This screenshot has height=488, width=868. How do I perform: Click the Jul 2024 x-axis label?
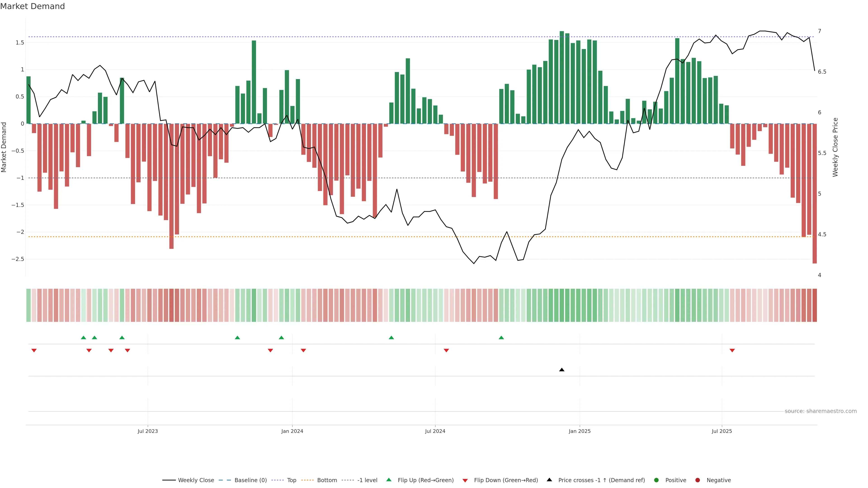coord(435,432)
